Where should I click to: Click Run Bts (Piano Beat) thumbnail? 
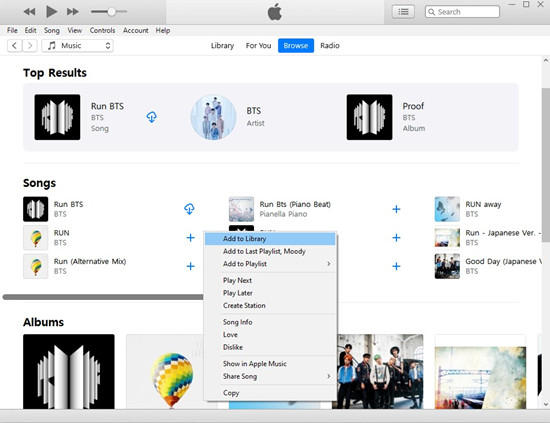pyautogui.click(x=241, y=209)
